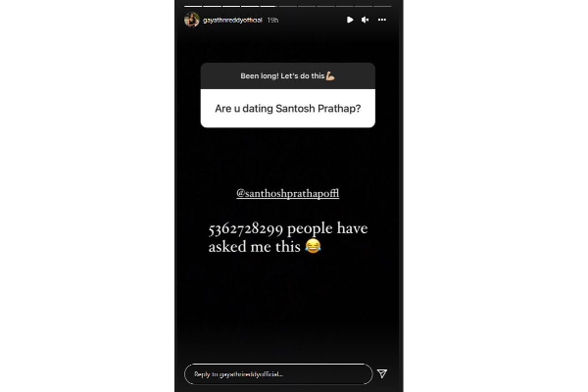The width and height of the screenshot is (588, 392).
Task: Click the flexed bicep emoji
Action: click(330, 75)
